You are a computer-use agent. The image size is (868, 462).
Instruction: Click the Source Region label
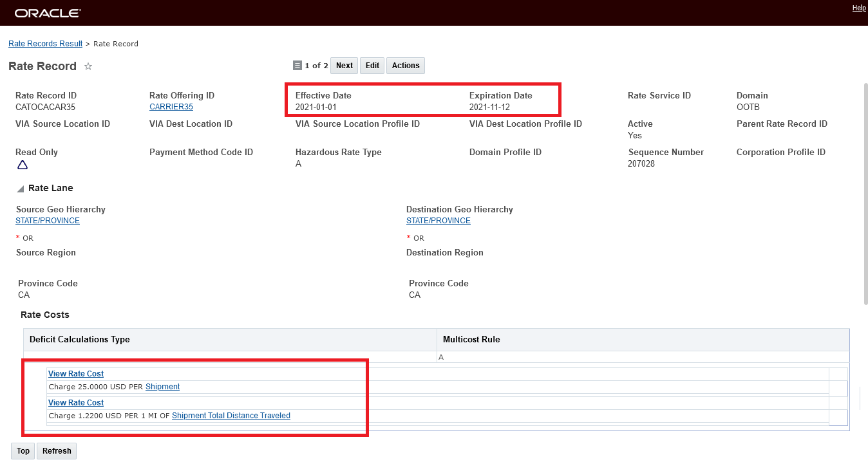tap(46, 252)
